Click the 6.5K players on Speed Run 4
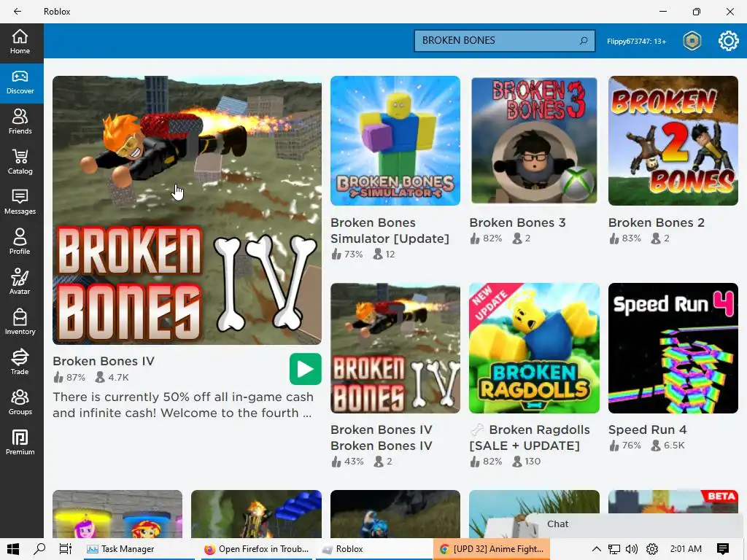The width and height of the screenshot is (747, 560). [668, 446]
